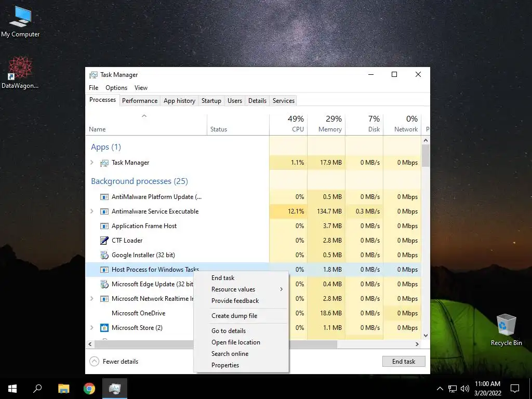Open the Recycle Bin on desktop

pyautogui.click(x=506, y=330)
